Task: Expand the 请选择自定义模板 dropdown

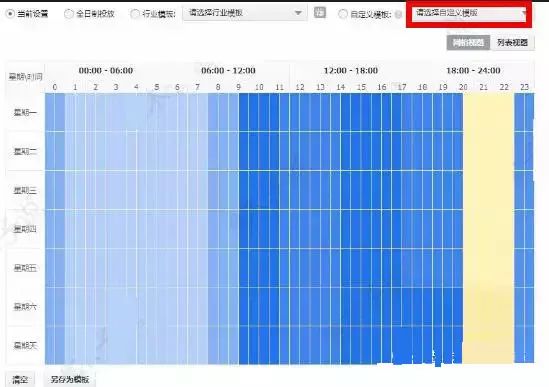Action: (x=469, y=13)
